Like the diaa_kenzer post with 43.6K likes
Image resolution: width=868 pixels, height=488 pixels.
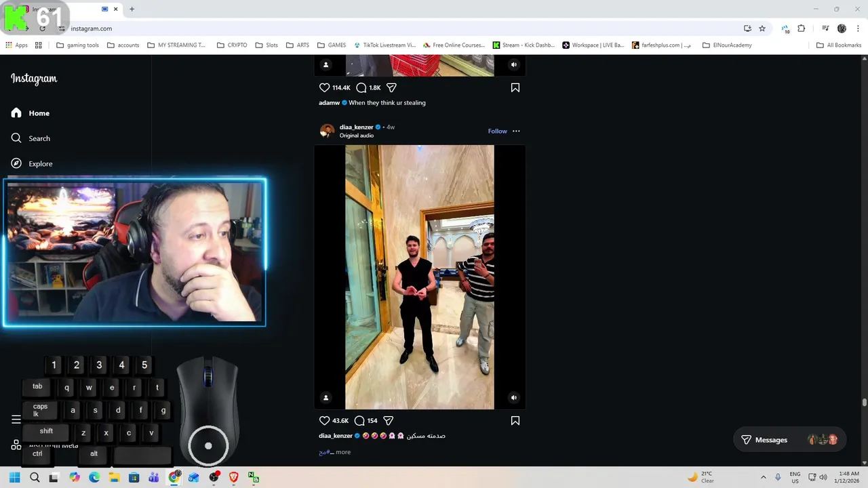point(324,420)
